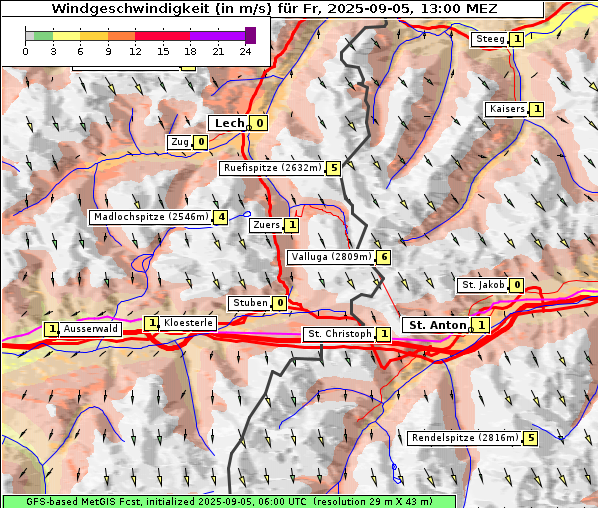598x508 pixels.
Task: Click the yellow value box left of Ausserwald
Action: pos(51,329)
